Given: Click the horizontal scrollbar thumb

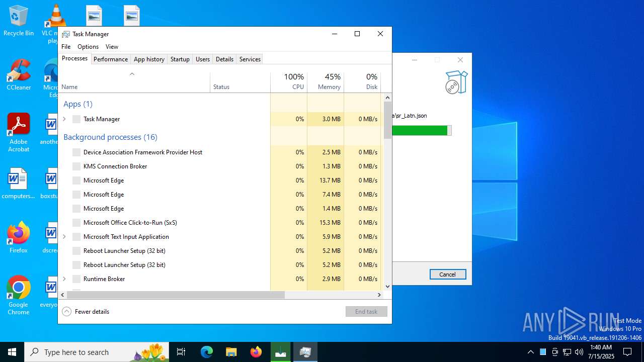Looking at the screenshot, I should pos(176,295).
